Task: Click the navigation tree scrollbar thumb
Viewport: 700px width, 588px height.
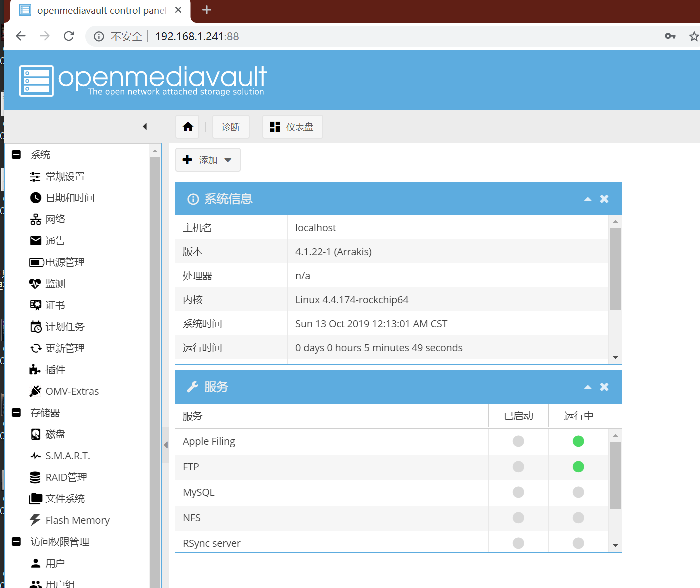Action: (x=155, y=372)
